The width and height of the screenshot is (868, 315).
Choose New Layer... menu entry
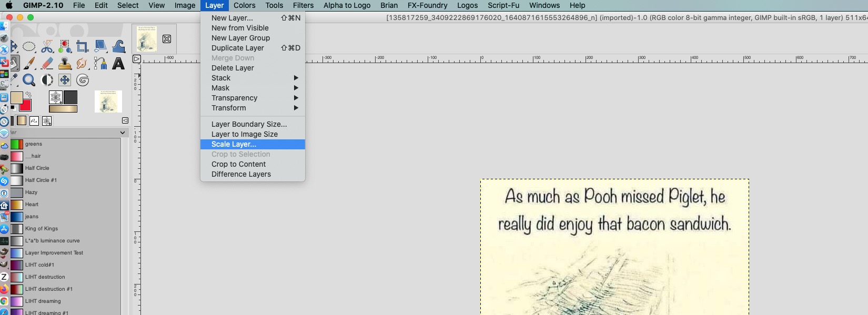point(253,18)
